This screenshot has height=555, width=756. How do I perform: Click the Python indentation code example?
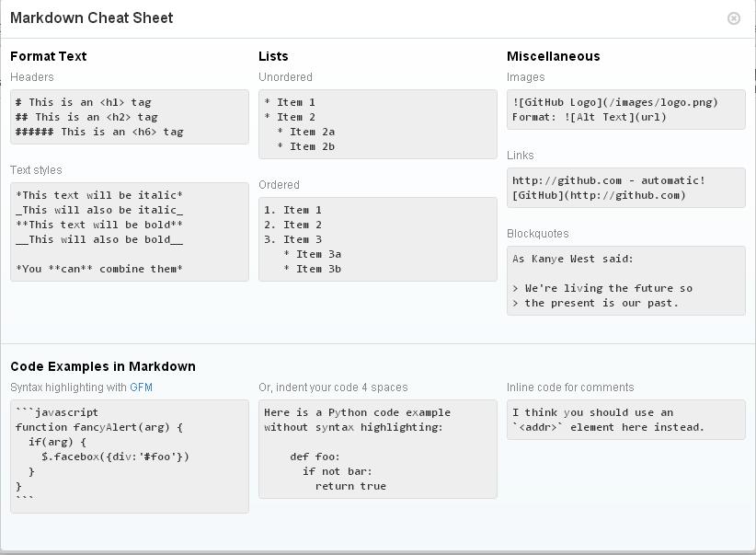[377, 449]
